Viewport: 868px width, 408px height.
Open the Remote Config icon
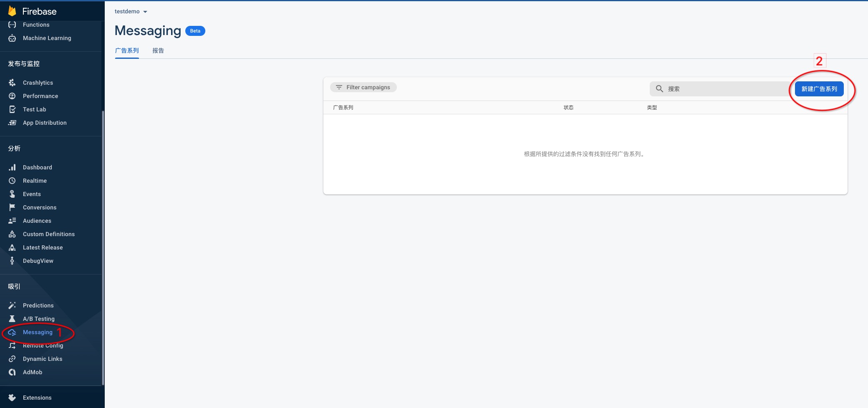point(12,345)
